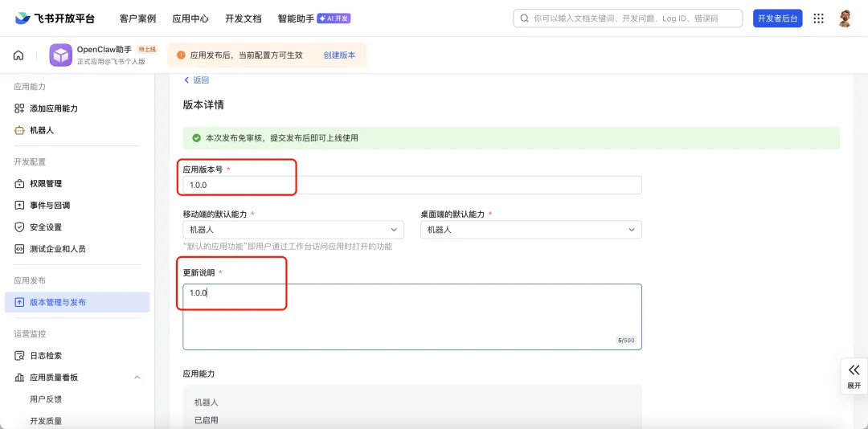Open the 移动端的默认能力 dropdown
This screenshot has height=429, width=868.
point(293,230)
